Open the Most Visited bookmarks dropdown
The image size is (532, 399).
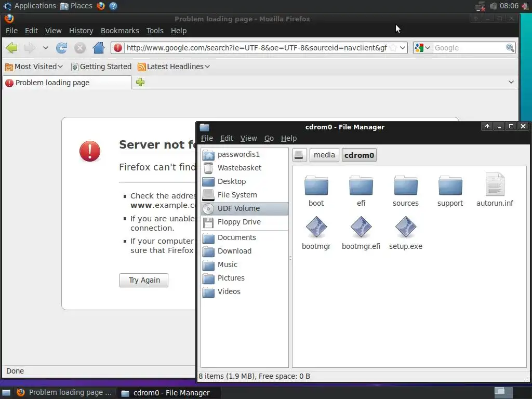34,66
